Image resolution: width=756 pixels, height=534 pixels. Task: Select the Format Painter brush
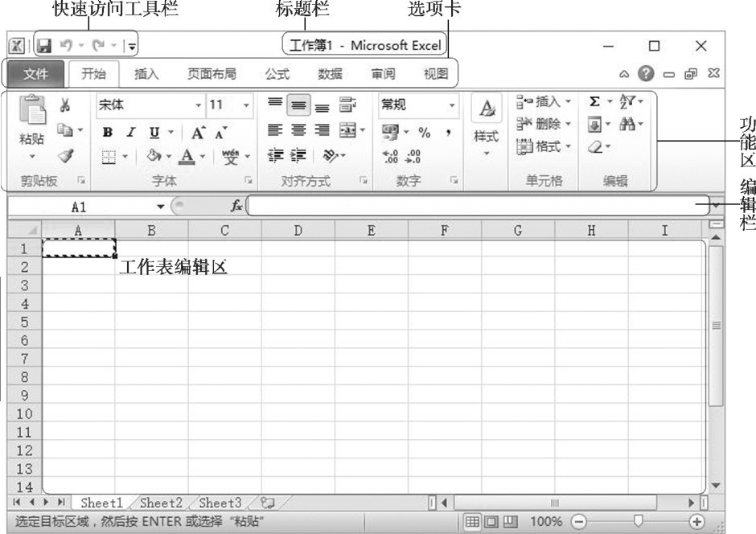click(x=65, y=156)
